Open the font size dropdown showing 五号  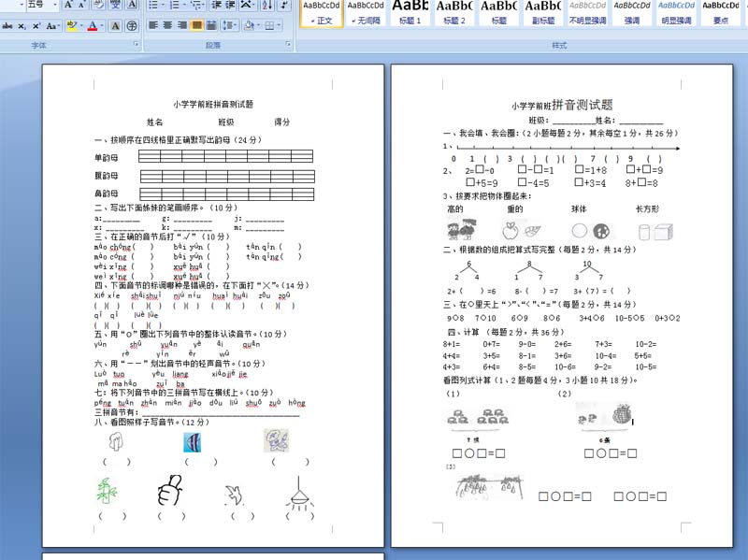tap(55, 5)
